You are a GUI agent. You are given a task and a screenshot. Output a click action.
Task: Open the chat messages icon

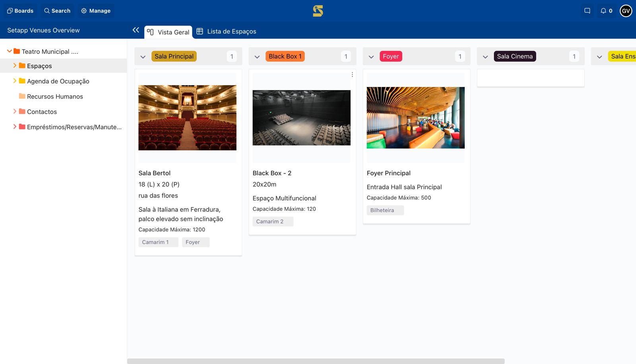pyautogui.click(x=587, y=11)
